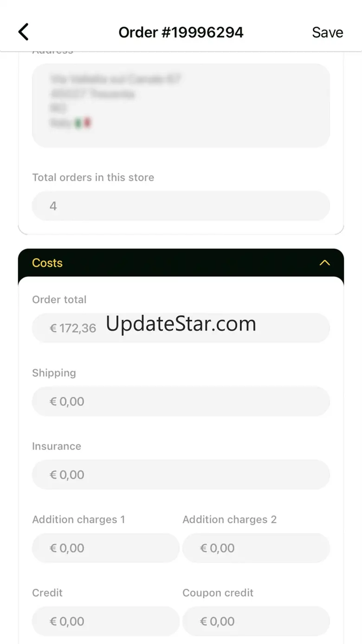The image size is (362, 644).
Task: Click the UpdateStar.com watermark text
Action: 181,324
